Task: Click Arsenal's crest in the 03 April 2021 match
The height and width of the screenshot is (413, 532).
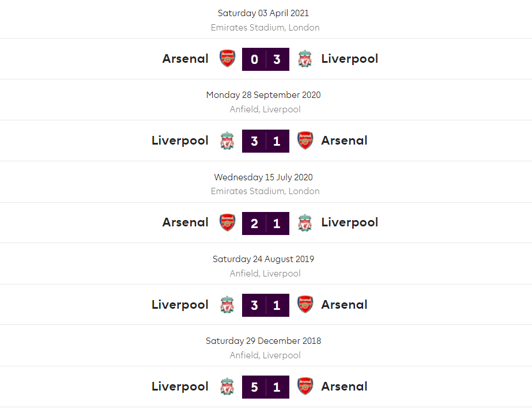Action: [228, 59]
